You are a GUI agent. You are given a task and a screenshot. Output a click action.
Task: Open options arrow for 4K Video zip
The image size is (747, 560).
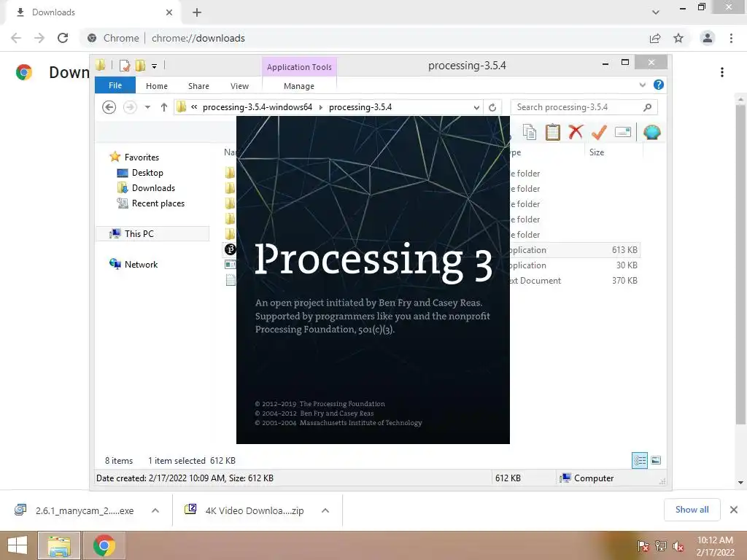pyautogui.click(x=325, y=510)
